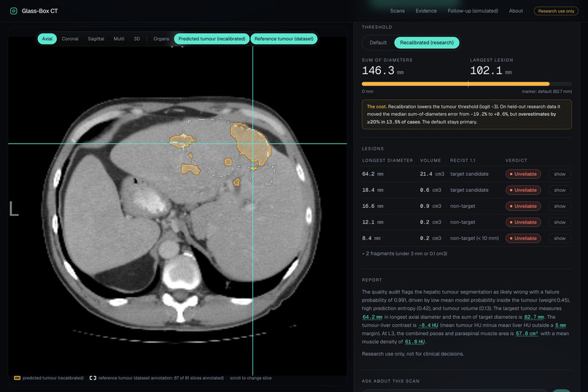The image size is (588, 392).
Task: Click the Glass-Box CT logo icon
Action: pyautogui.click(x=14, y=11)
